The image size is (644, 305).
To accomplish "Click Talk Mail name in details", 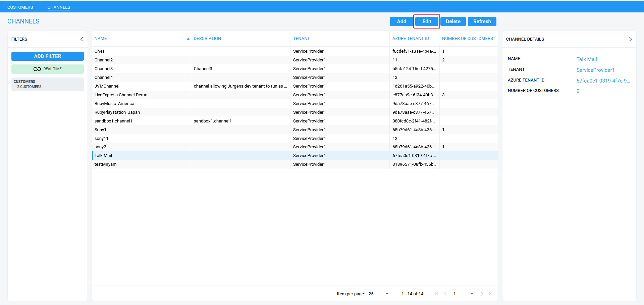I will tap(587, 59).
